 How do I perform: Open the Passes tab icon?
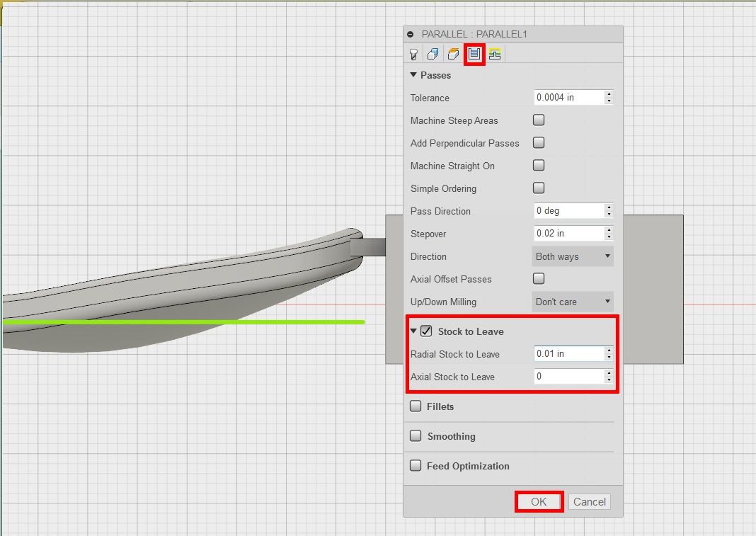pyautogui.click(x=474, y=54)
